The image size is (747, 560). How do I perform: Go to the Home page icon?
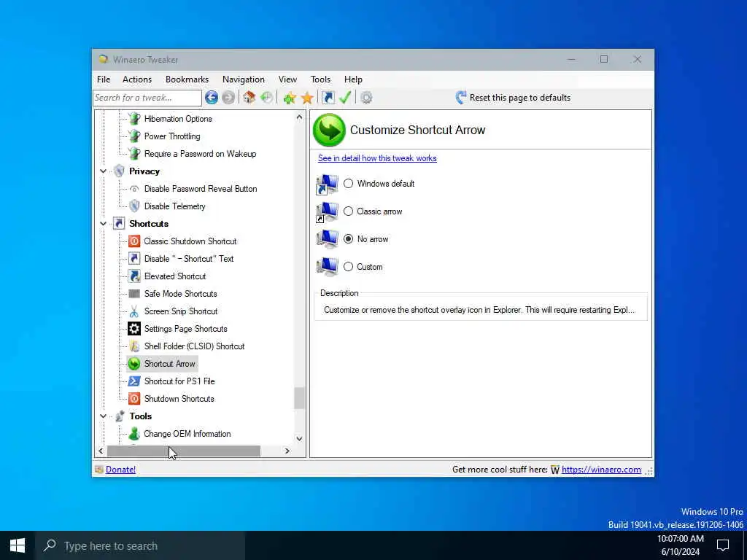[249, 98]
